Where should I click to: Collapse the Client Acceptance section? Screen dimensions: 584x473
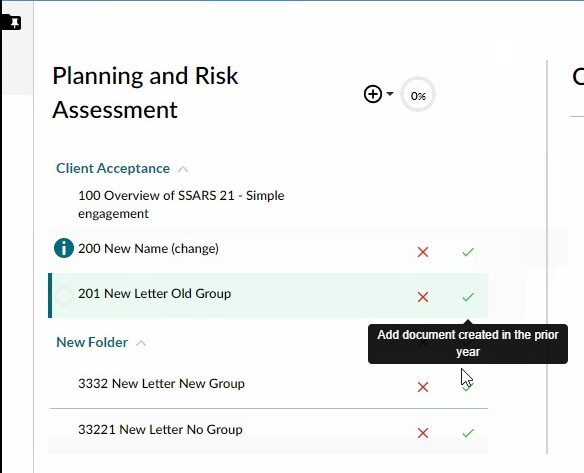pos(183,169)
